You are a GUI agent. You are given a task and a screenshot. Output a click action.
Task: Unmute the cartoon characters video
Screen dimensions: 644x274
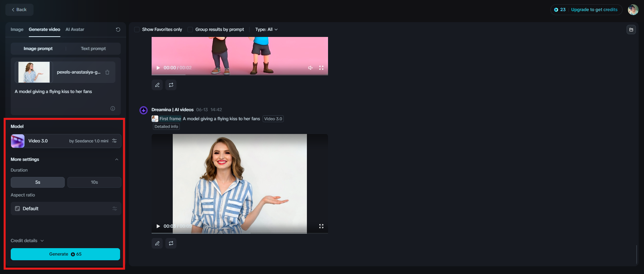(310, 68)
